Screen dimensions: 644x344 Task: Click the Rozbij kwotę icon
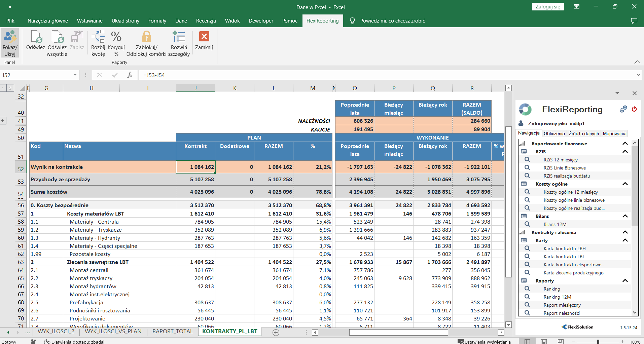point(98,37)
